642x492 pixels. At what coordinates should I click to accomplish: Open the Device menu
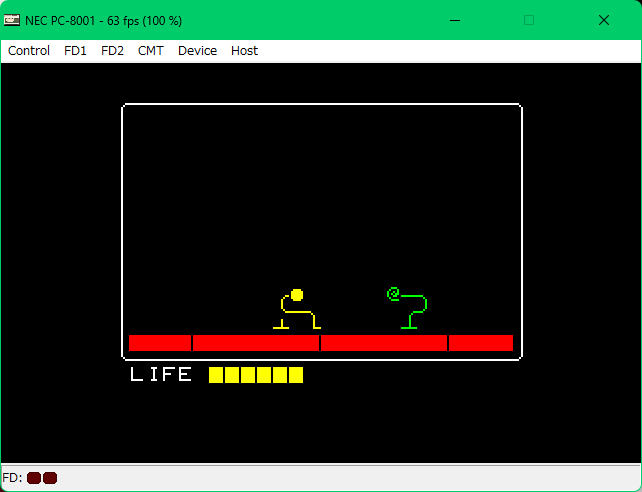click(197, 51)
